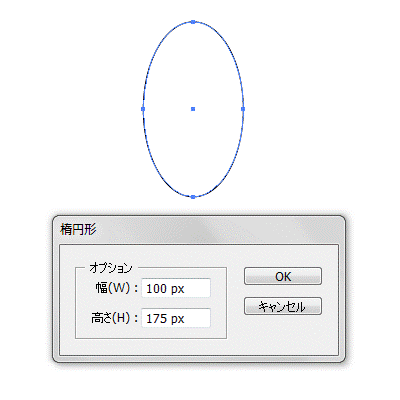The width and height of the screenshot is (400, 400).
Task: Select the top anchor point of the ellipse
Action: coord(193,22)
